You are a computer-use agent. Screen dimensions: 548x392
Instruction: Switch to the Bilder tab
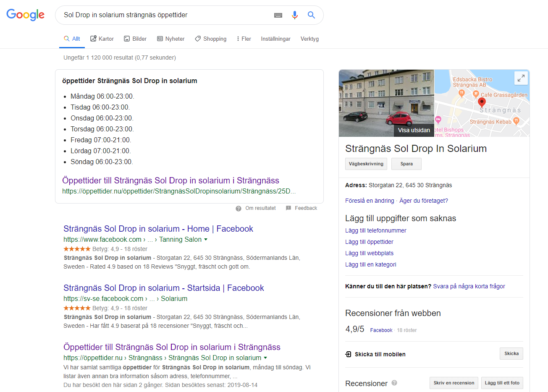click(x=135, y=39)
